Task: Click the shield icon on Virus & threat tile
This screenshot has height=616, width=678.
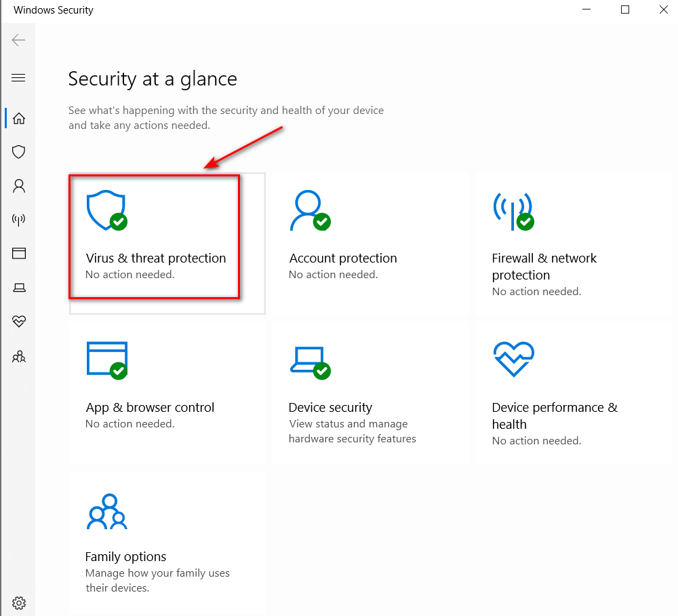Action: [x=107, y=210]
